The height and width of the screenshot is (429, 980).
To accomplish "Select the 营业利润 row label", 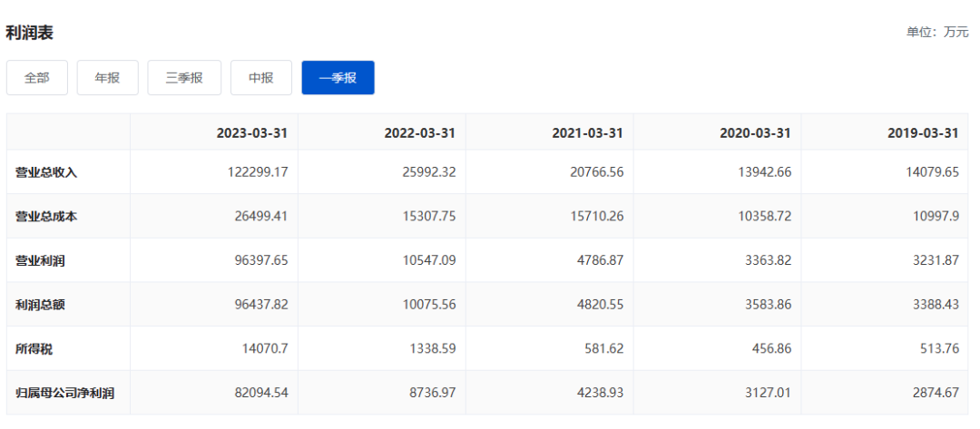I will click(40, 260).
